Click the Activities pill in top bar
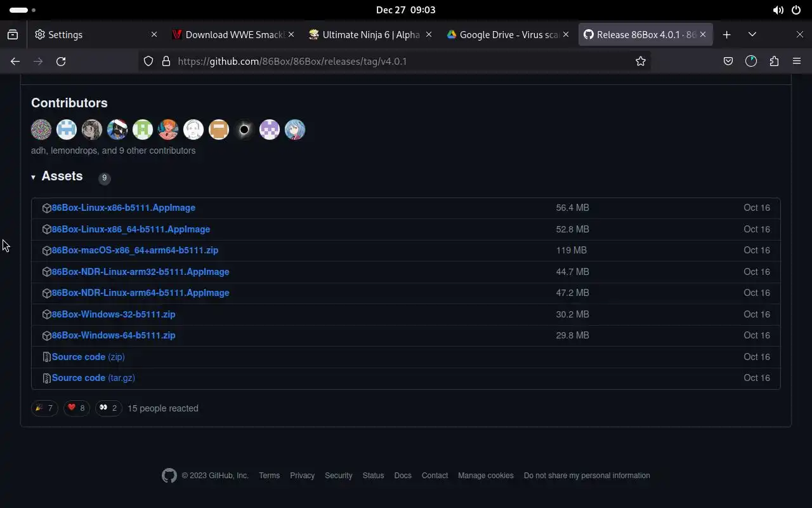The width and height of the screenshot is (812, 508). click(22, 10)
